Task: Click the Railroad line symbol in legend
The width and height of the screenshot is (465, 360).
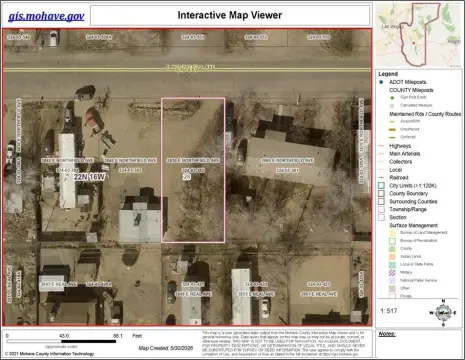Action: pyautogui.click(x=382, y=178)
